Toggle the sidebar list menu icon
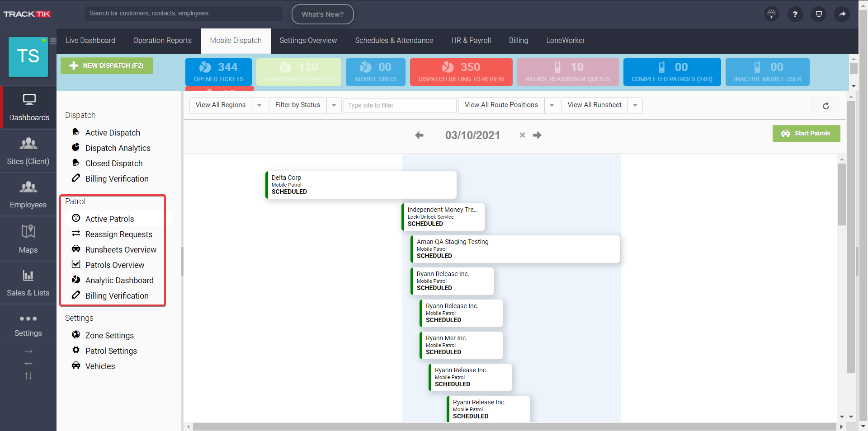 click(53, 41)
